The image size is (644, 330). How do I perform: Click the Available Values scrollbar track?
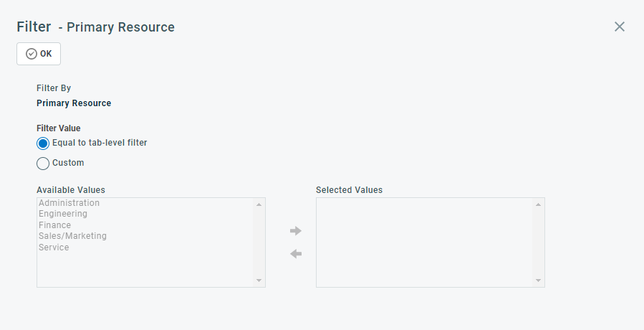tap(259, 242)
